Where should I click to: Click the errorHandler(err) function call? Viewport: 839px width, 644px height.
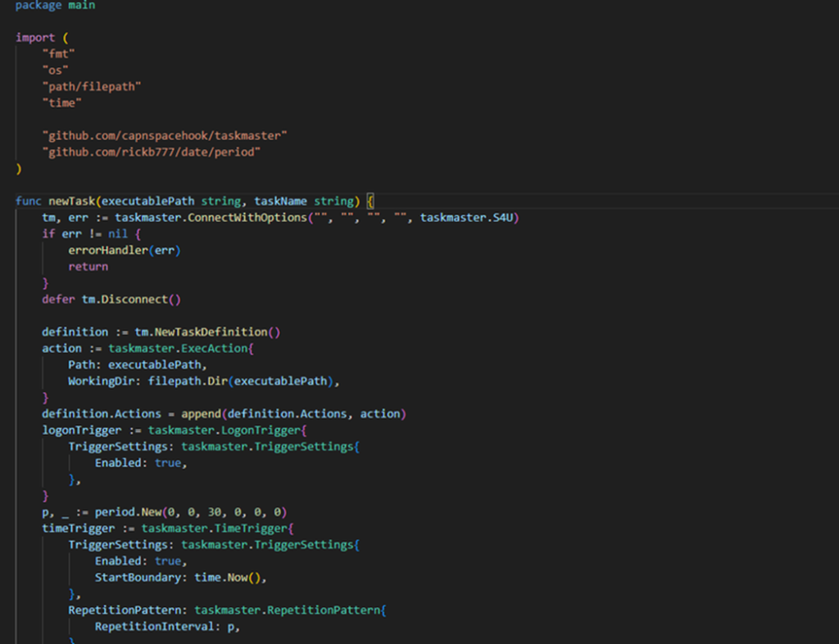click(x=124, y=250)
